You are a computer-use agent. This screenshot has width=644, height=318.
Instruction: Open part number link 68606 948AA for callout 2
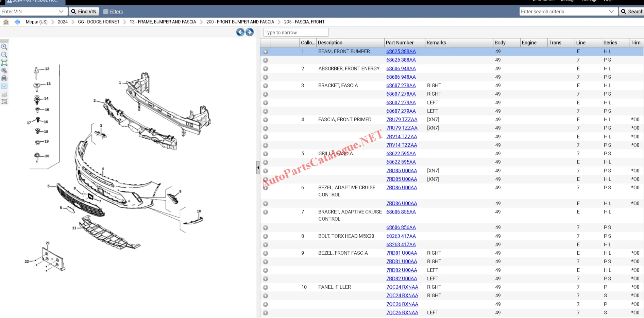click(x=401, y=68)
